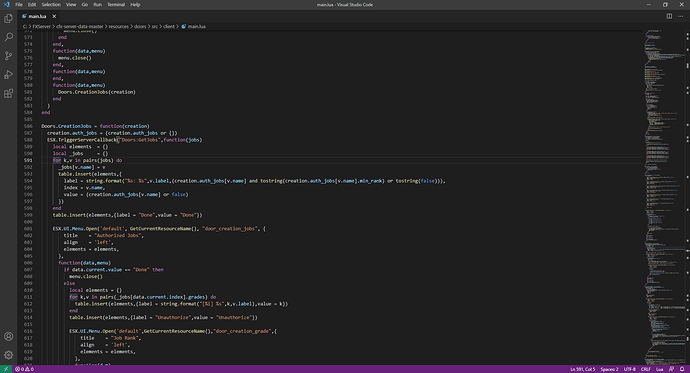Click Ln 591, Col 5 go-to-line indicator
The image size is (690, 373).
coord(583,369)
